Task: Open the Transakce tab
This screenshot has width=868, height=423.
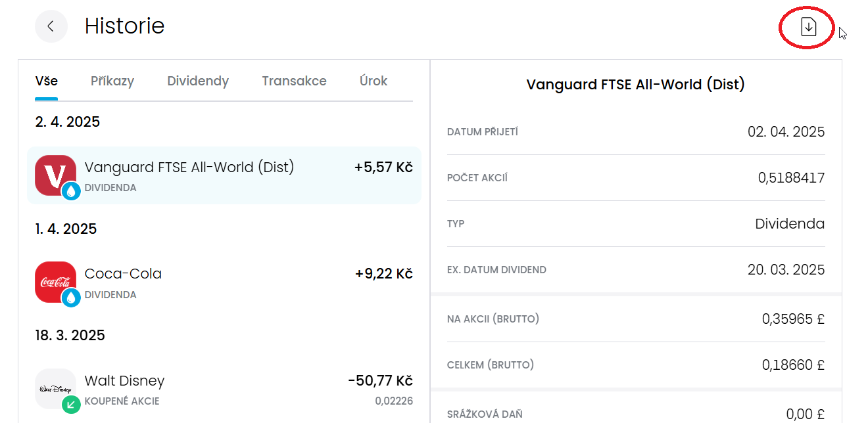Action: 294,81
